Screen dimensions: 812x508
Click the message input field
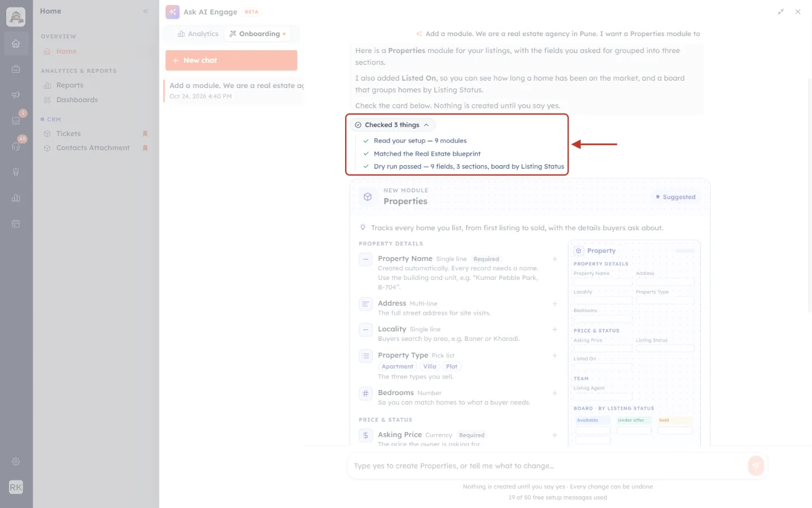tap(547, 466)
